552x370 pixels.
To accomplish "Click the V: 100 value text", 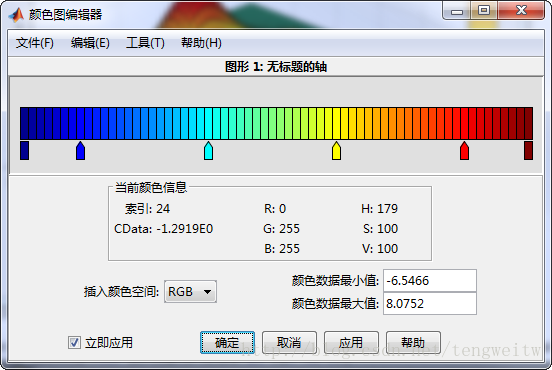I will click(380, 249).
